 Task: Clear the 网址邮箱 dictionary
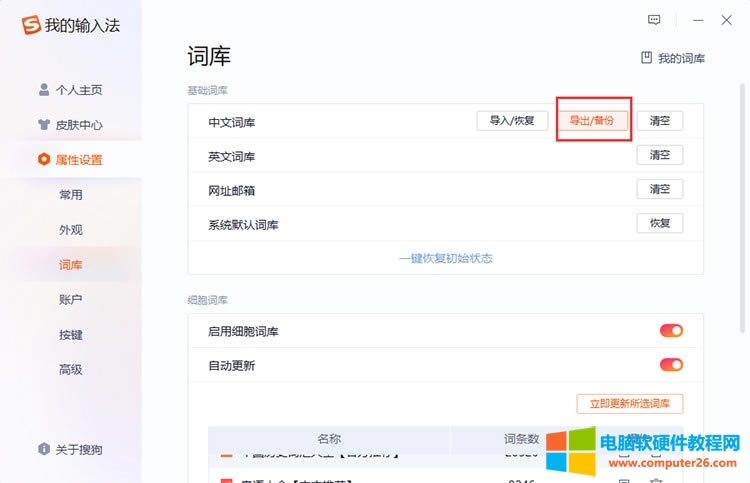click(x=660, y=189)
